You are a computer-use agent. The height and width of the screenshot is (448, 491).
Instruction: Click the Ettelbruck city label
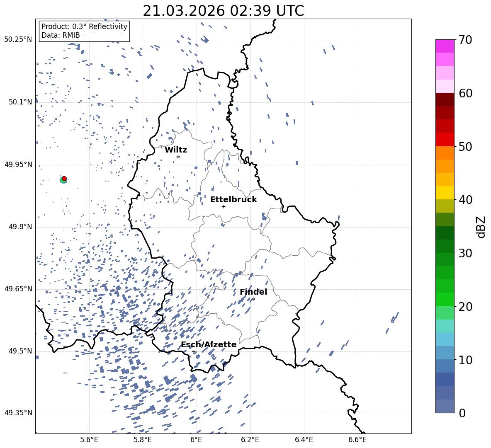(233, 200)
